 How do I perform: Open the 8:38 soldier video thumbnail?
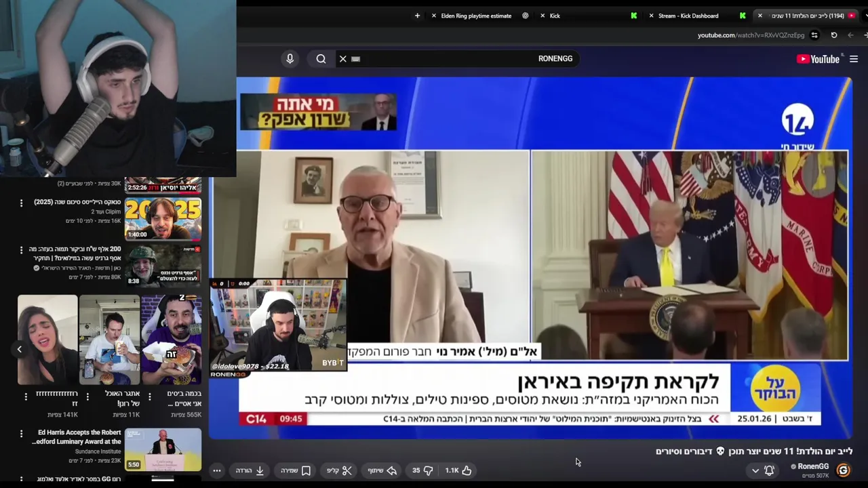pyautogui.click(x=163, y=265)
